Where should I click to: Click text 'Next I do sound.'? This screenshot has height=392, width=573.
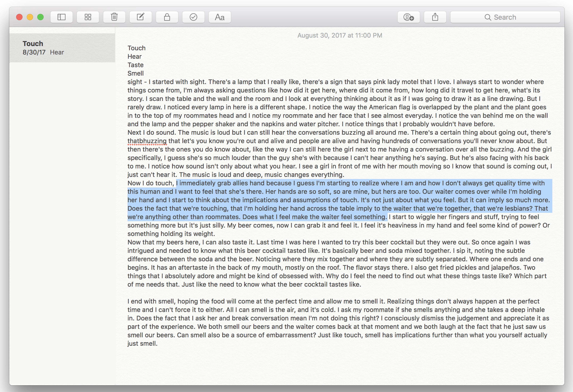tap(152, 132)
